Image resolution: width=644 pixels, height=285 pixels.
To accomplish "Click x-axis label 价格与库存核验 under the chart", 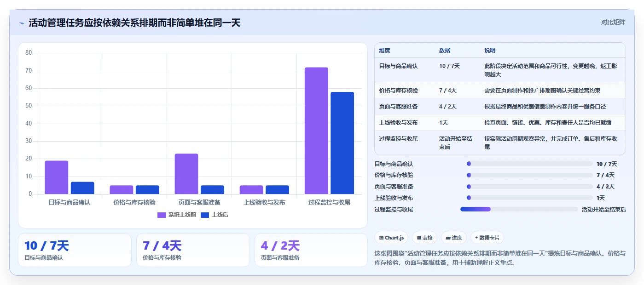I will (x=134, y=202).
